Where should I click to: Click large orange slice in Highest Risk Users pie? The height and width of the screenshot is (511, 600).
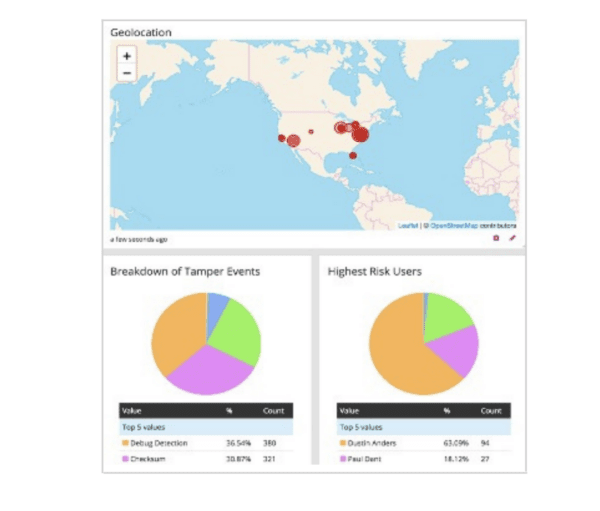coord(398,352)
